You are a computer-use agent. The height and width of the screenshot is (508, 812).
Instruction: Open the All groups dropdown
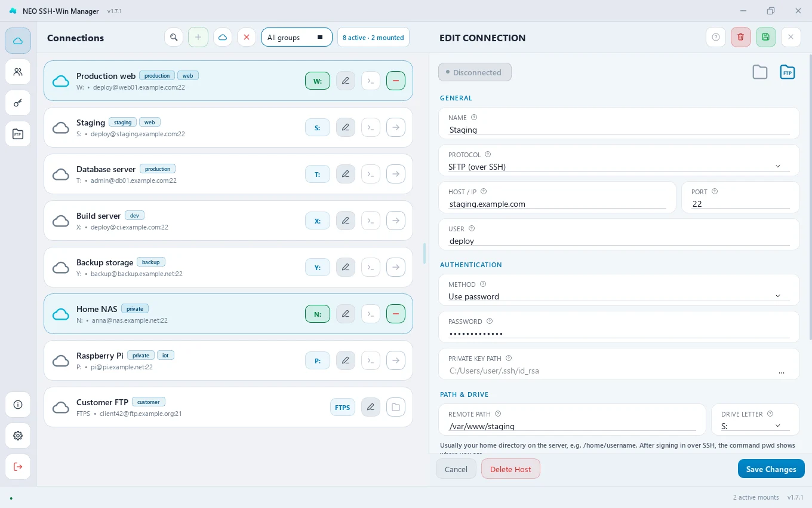(296, 37)
